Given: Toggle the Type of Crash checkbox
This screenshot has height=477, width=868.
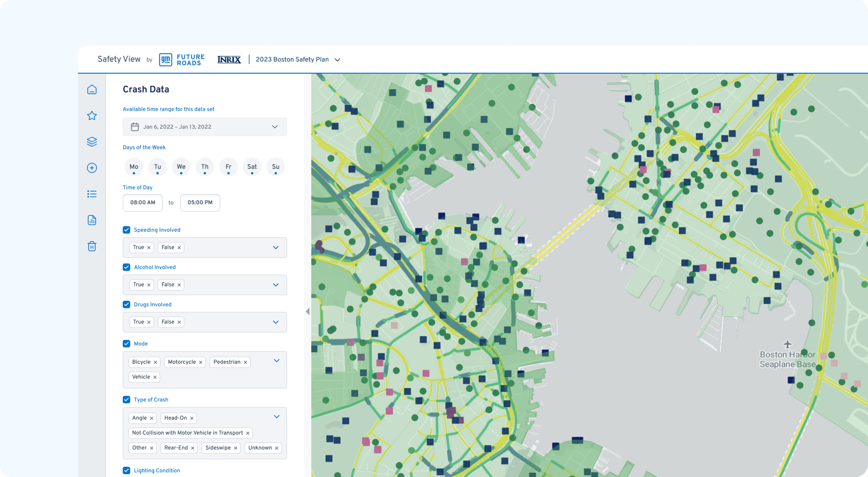Looking at the screenshot, I should coord(126,400).
